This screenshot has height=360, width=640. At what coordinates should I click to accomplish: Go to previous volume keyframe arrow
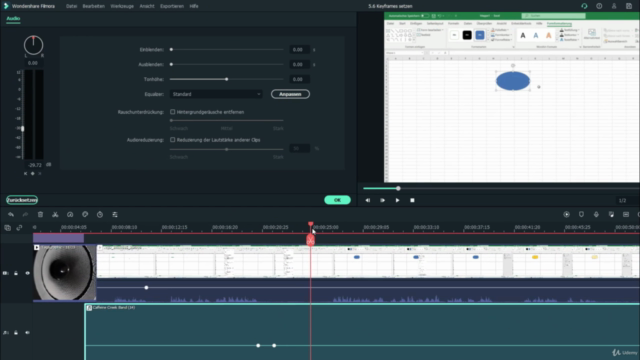click(x=25, y=173)
